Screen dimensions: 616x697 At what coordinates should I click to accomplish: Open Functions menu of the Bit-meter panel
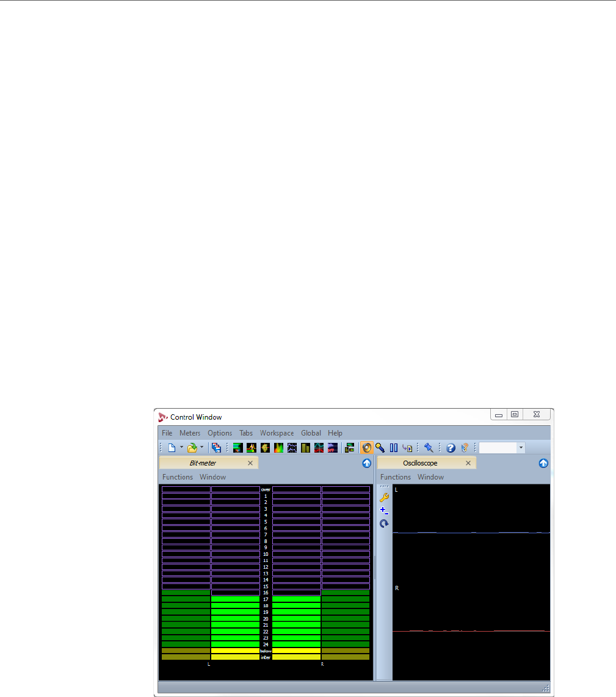pos(178,477)
